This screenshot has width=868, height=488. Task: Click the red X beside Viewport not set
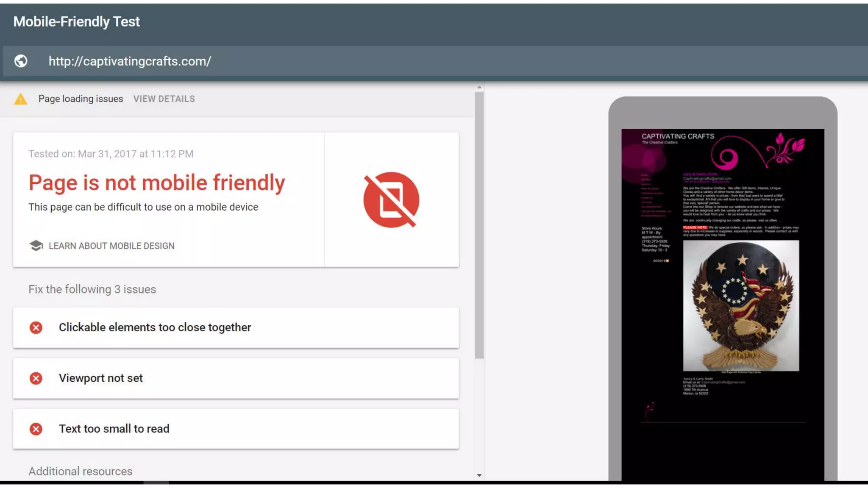click(x=36, y=378)
